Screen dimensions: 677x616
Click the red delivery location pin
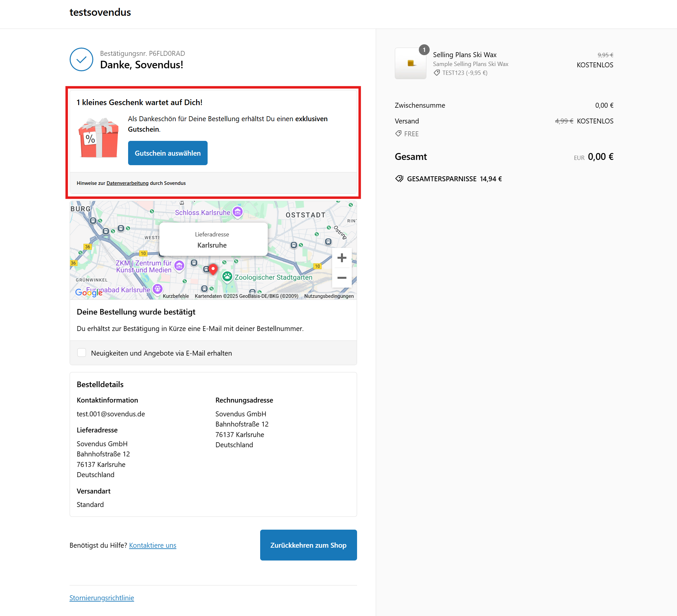213,269
